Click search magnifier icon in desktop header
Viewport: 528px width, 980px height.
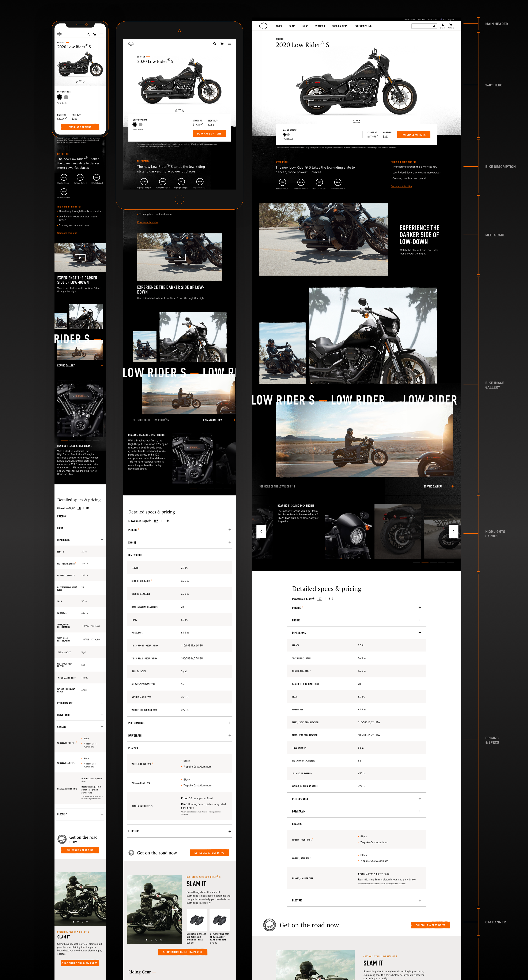pos(433,26)
